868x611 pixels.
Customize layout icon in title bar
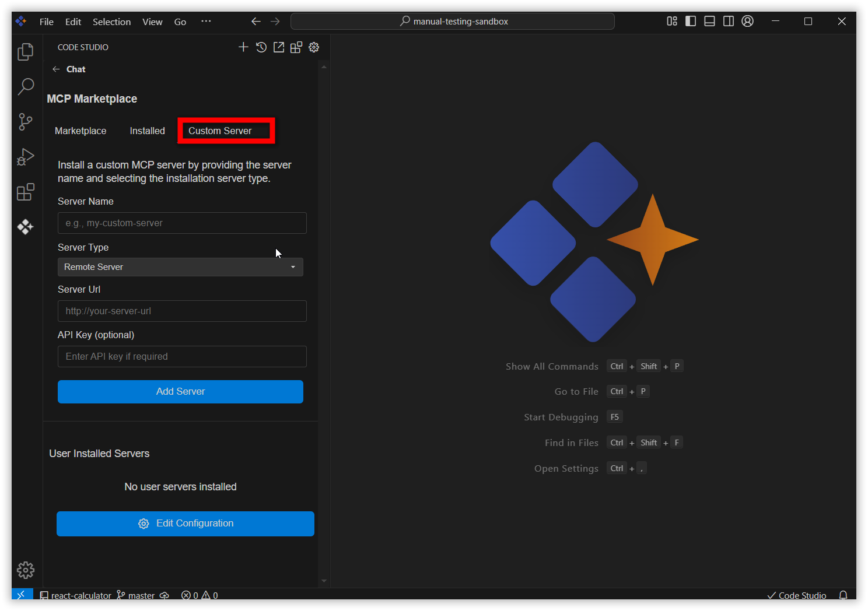(x=672, y=21)
